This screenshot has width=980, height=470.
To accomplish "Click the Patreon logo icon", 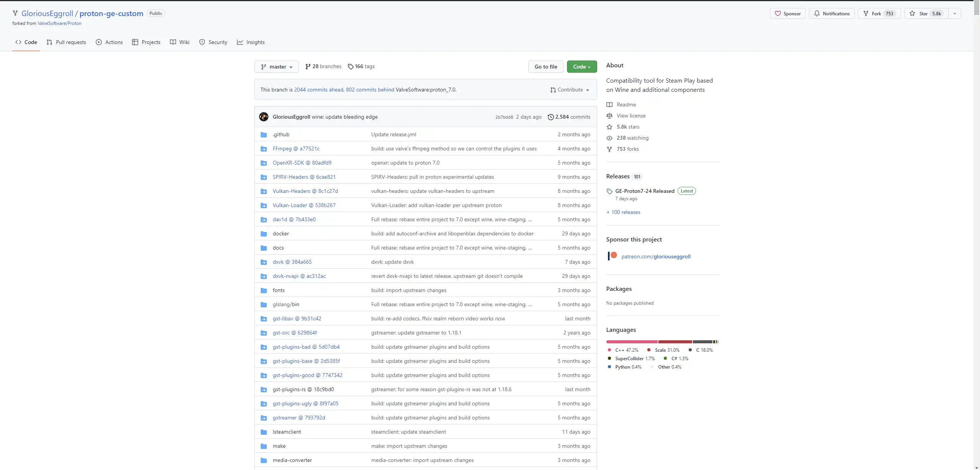I will pos(612,256).
